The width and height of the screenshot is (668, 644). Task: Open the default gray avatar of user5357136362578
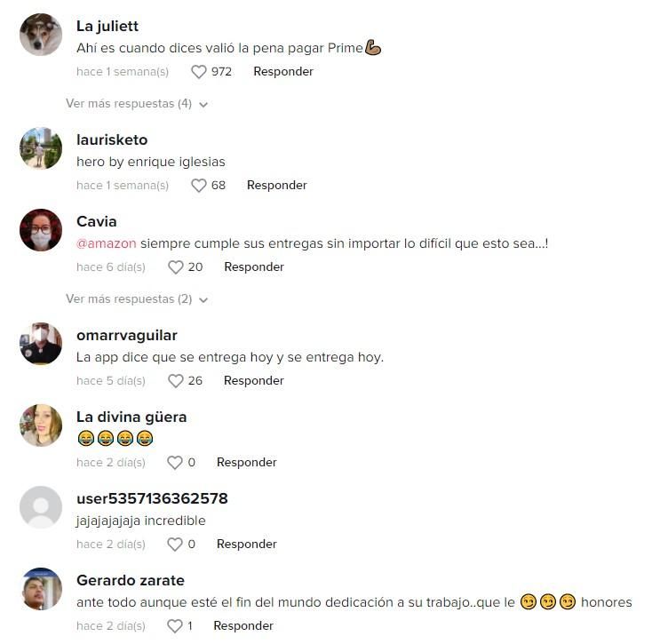click(41, 507)
